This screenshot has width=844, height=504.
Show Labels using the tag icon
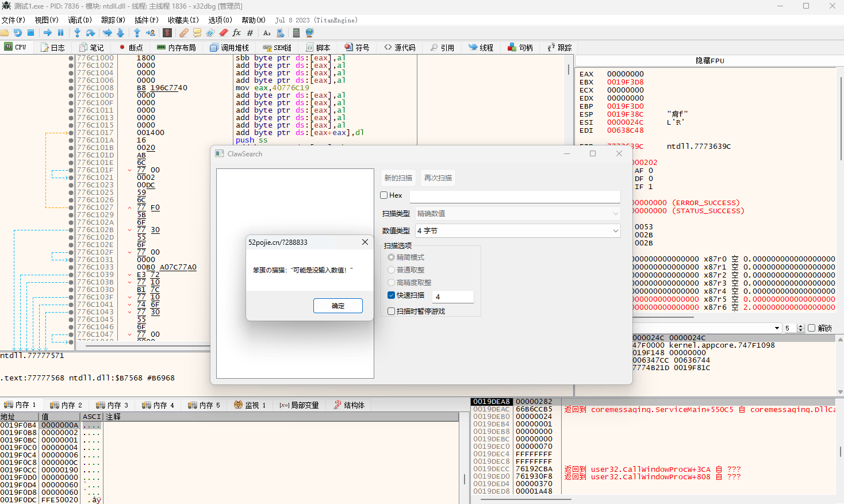coord(210,33)
